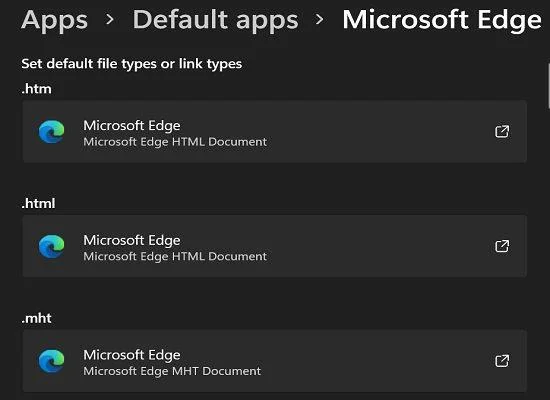Click Edge logo in .html row

click(x=52, y=246)
